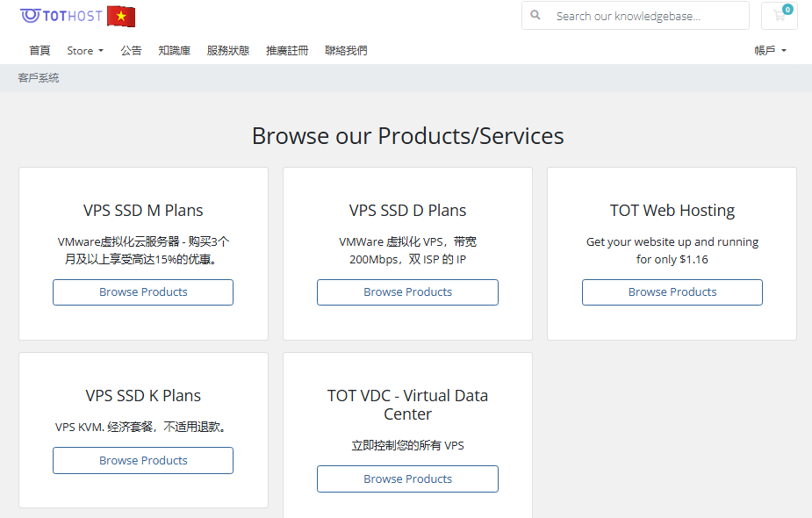Click the TOTHOST logo
The image size is (812, 518).
pyautogui.click(x=60, y=16)
